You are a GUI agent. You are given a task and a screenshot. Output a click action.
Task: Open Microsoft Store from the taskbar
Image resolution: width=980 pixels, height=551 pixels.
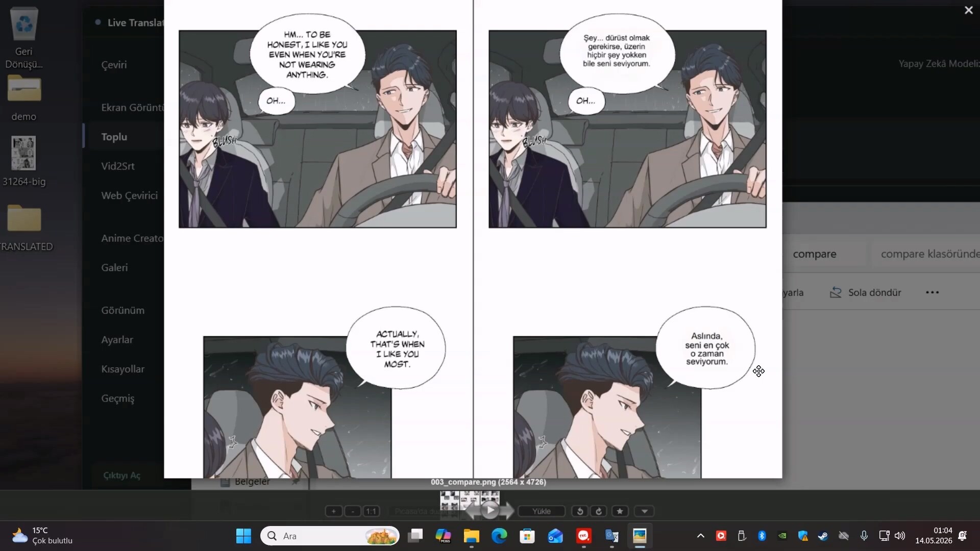[x=527, y=536]
